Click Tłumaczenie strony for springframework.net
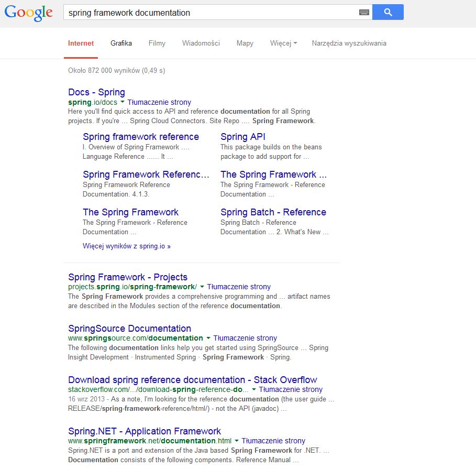Image resolution: width=476 pixels, height=469 pixels. (x=273, y=441)
